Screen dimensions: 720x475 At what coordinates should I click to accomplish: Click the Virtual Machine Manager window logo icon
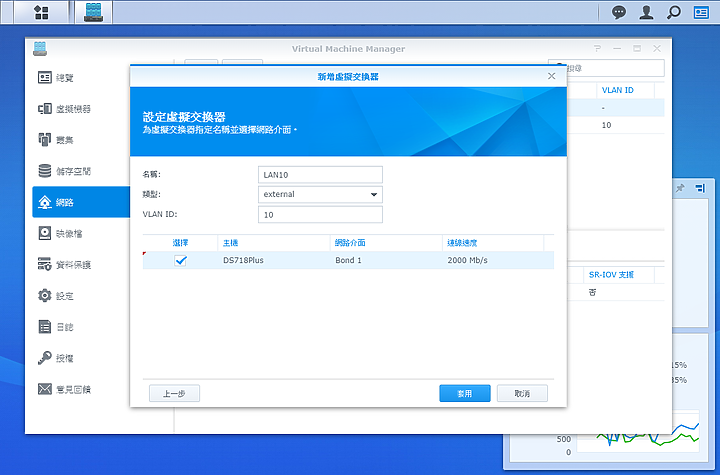40,48
